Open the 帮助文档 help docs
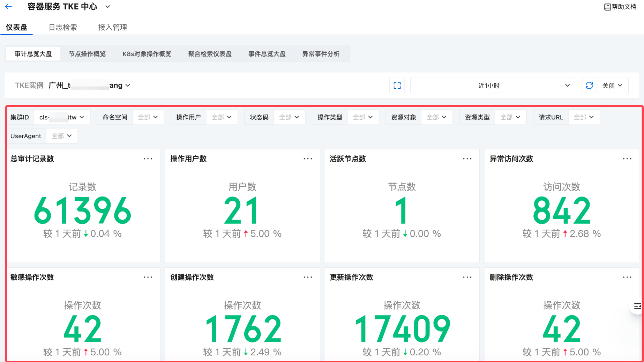This screenshot has height=362, width=644. point(620,7)
